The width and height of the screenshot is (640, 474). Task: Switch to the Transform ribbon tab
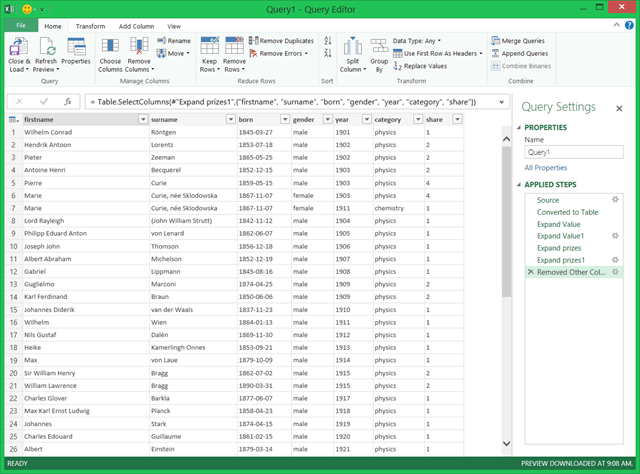click(x=90, y=26)
